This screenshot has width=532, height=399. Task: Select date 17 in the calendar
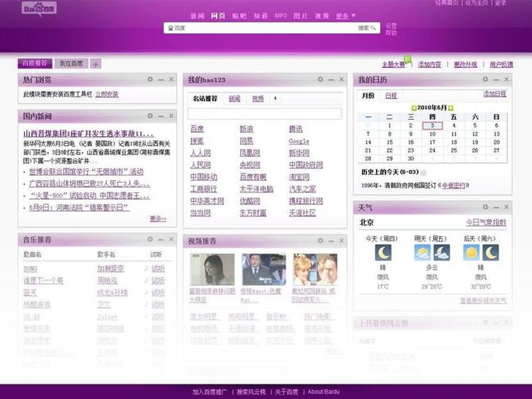coord(432,142)
